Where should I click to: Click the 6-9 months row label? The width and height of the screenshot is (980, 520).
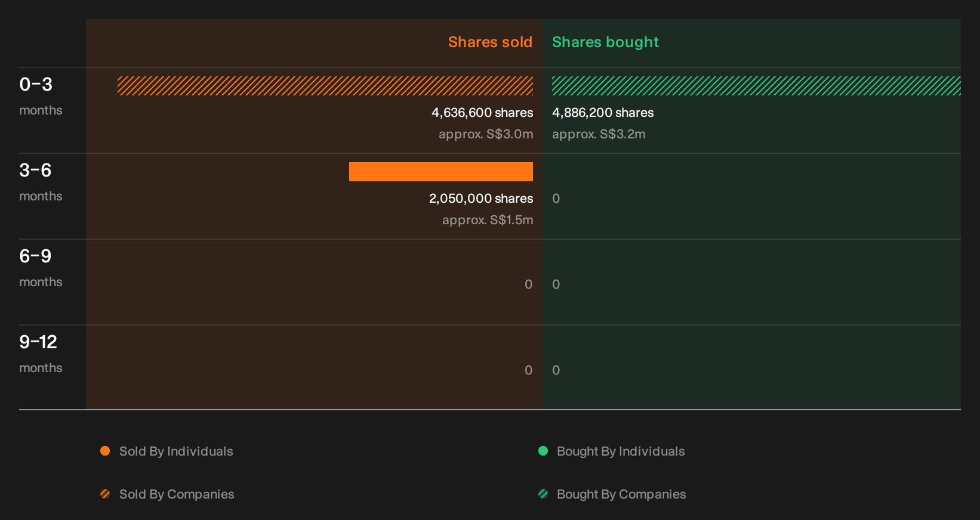(41, 268)
